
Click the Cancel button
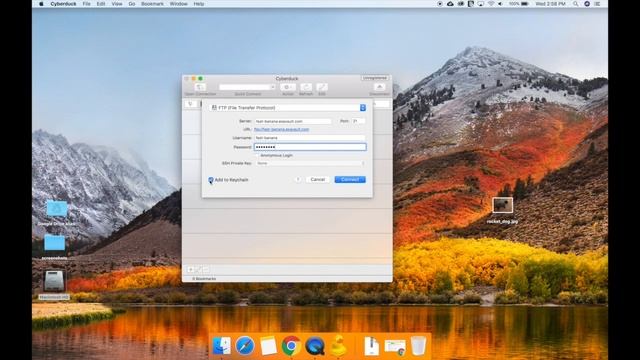click(x=318, y=180)
